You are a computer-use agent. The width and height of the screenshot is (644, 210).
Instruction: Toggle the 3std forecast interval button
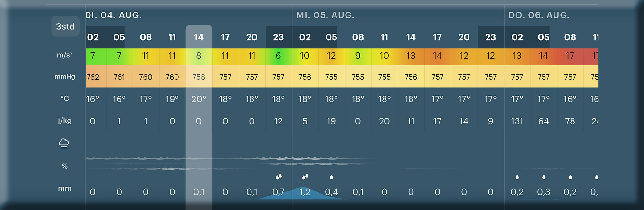click(65, 26)
